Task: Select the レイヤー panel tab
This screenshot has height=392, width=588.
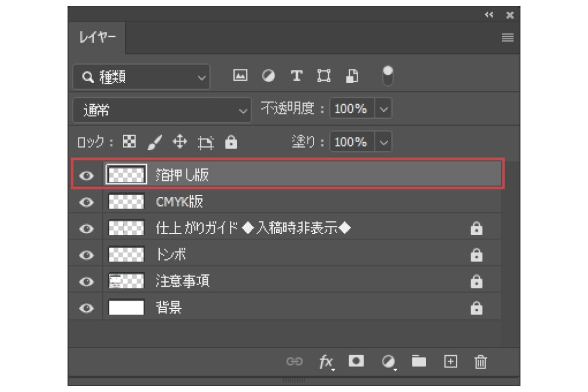Action: point(97,38)
